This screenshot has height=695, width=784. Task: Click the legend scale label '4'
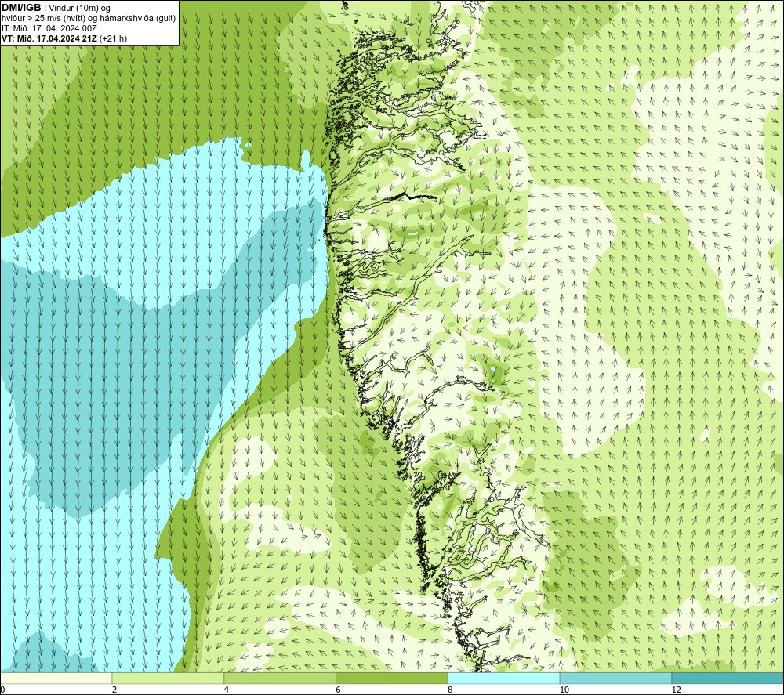[227, 690]
